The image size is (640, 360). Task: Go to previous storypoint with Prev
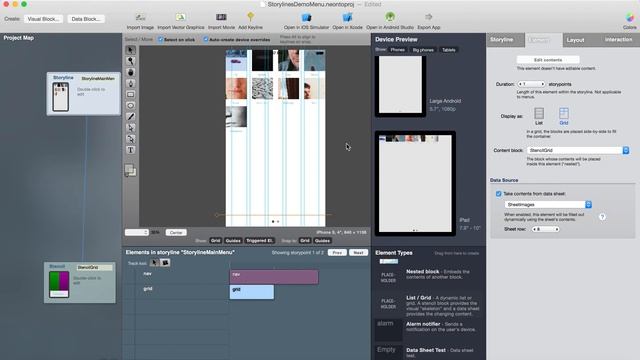(x=337, y=253)
